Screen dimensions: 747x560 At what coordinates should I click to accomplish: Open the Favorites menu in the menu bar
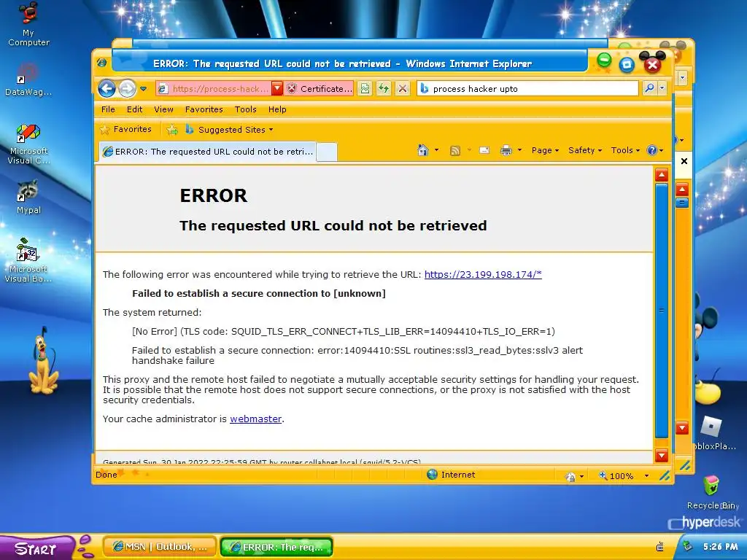pos(204,109)
